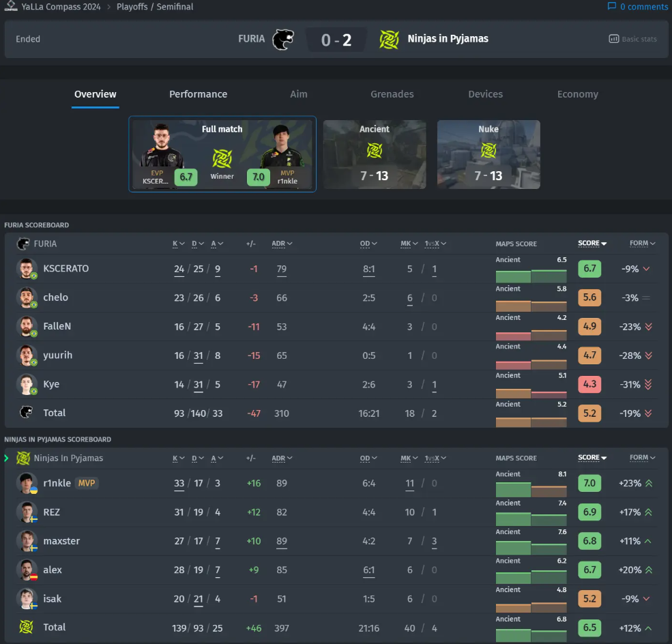
Task: Select the Nuke map thumbnail
Action: tap(488, 155)
